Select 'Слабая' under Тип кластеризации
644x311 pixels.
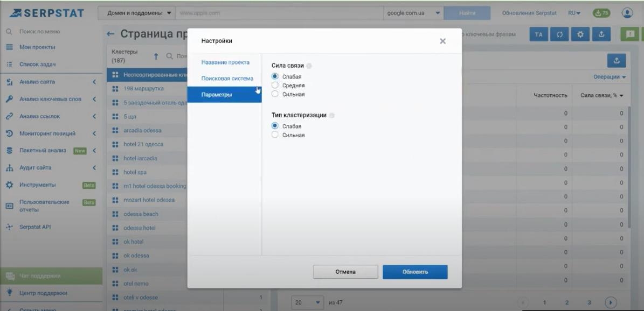[x=275, y=126]
